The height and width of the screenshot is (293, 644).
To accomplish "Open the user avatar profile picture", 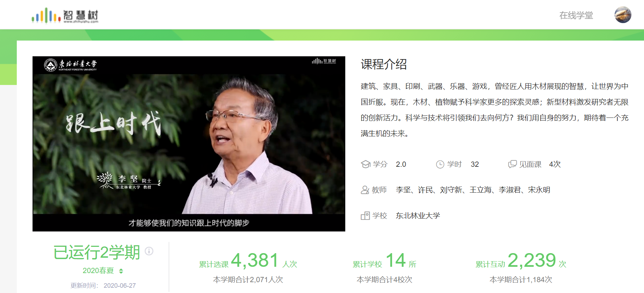I will coord(623,15).
